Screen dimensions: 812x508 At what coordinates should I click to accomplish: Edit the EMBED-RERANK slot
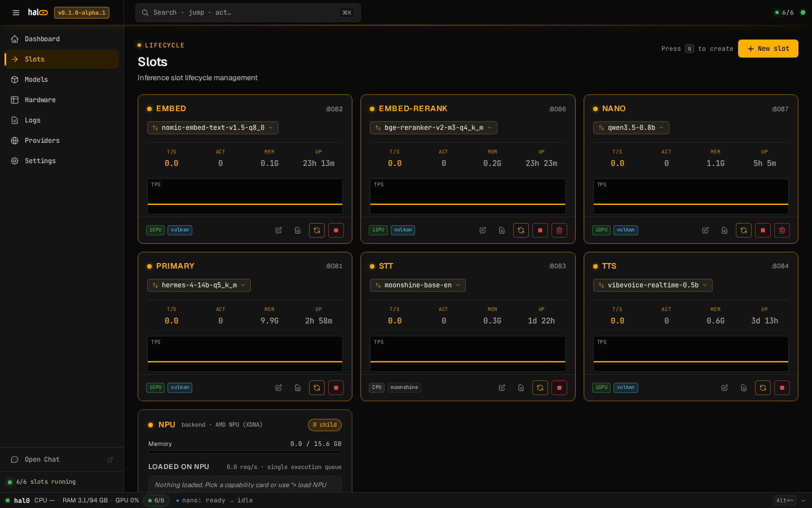[483, 230]
